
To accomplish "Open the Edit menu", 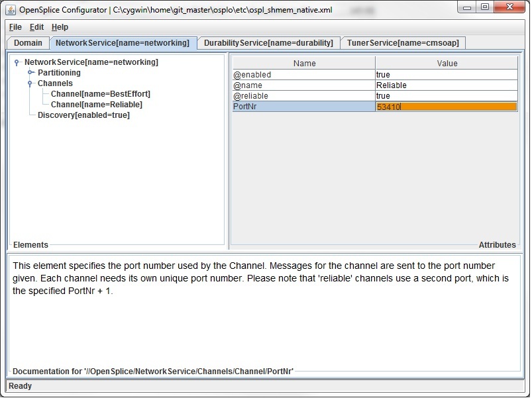I will tap(36, 27).
